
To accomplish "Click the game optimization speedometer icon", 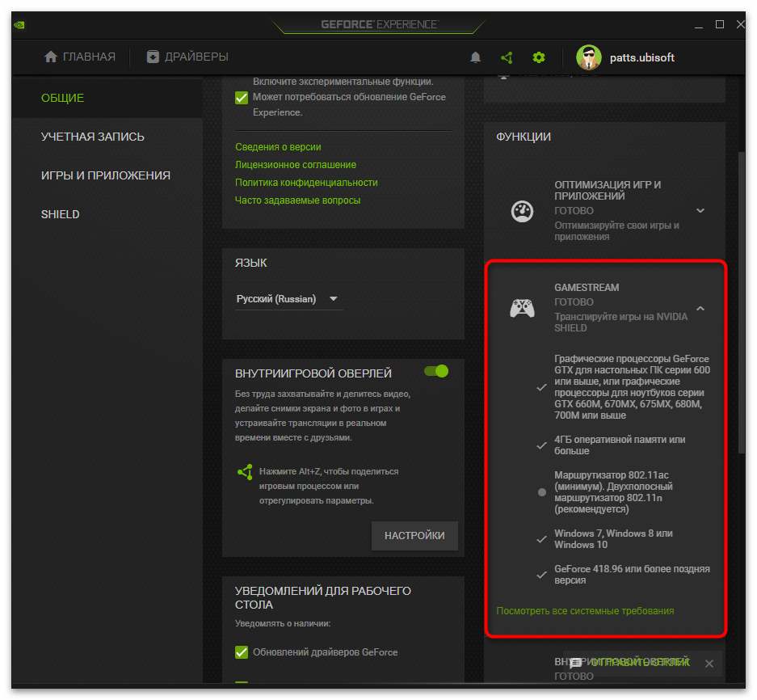I will click(x=522, y=211).
